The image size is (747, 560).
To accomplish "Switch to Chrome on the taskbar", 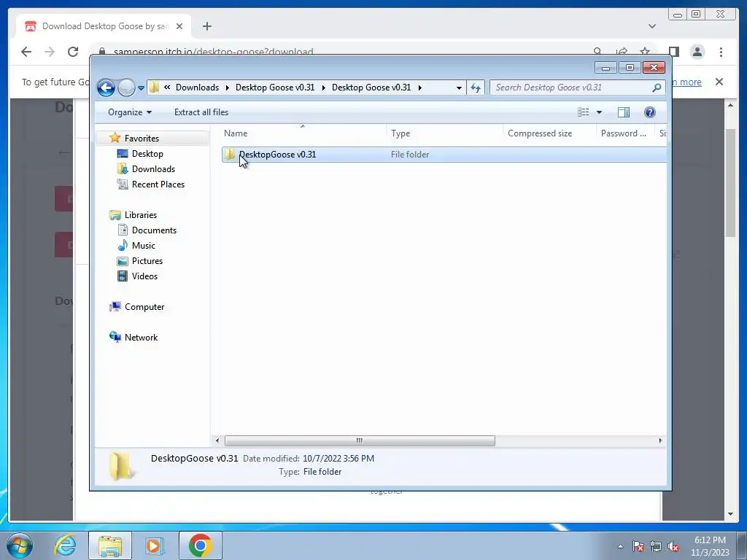I will coord(200,545).
